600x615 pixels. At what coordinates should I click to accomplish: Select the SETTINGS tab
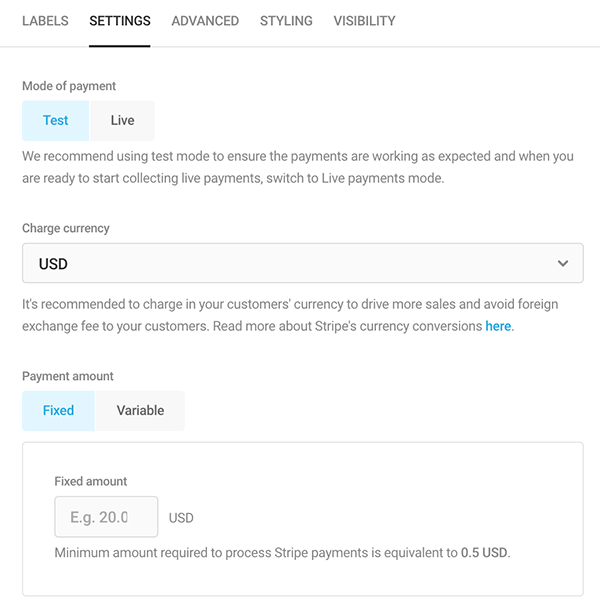[120, 21]
